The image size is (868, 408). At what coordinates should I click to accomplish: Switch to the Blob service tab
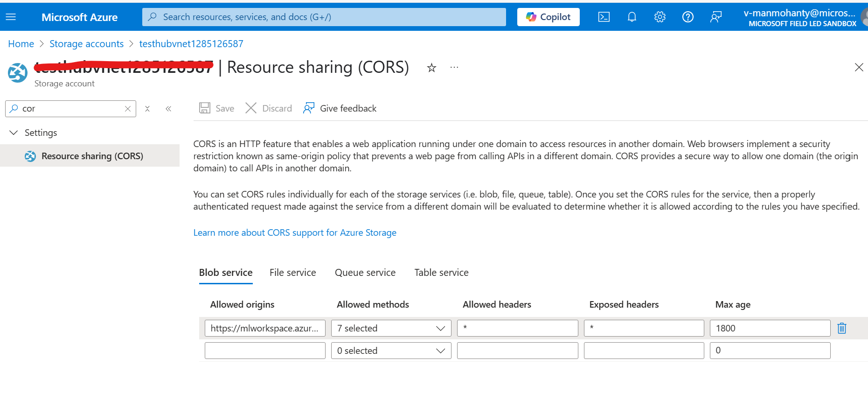point(226,273)
